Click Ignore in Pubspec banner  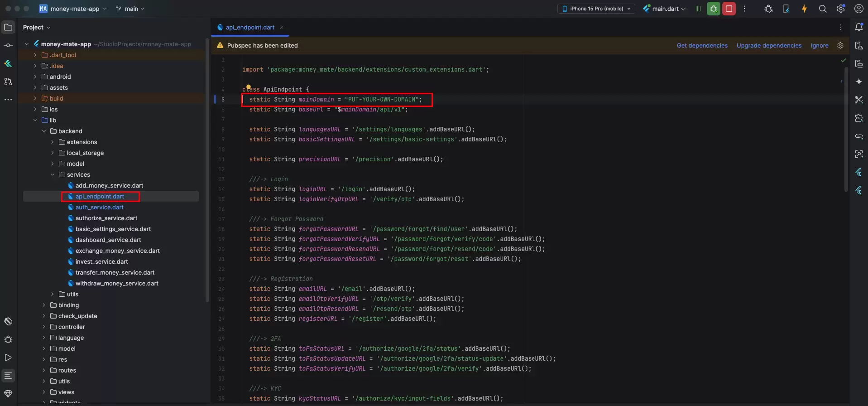820,45
